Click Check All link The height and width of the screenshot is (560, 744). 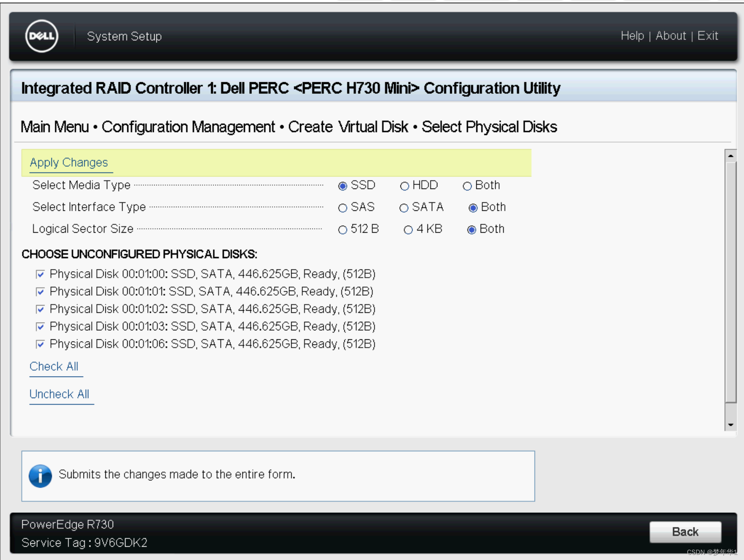[x=54, y=366]
